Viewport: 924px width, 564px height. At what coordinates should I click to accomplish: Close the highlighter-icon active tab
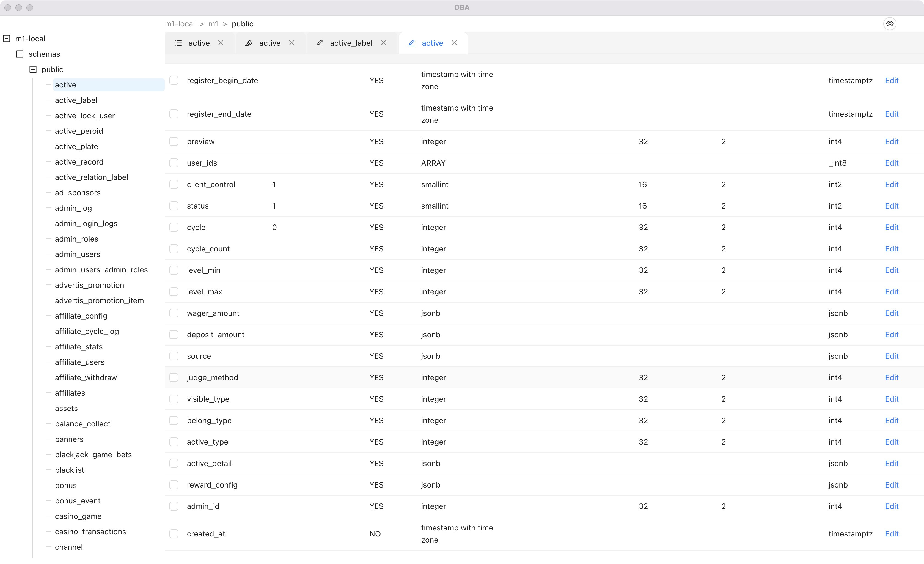point(292,43)
